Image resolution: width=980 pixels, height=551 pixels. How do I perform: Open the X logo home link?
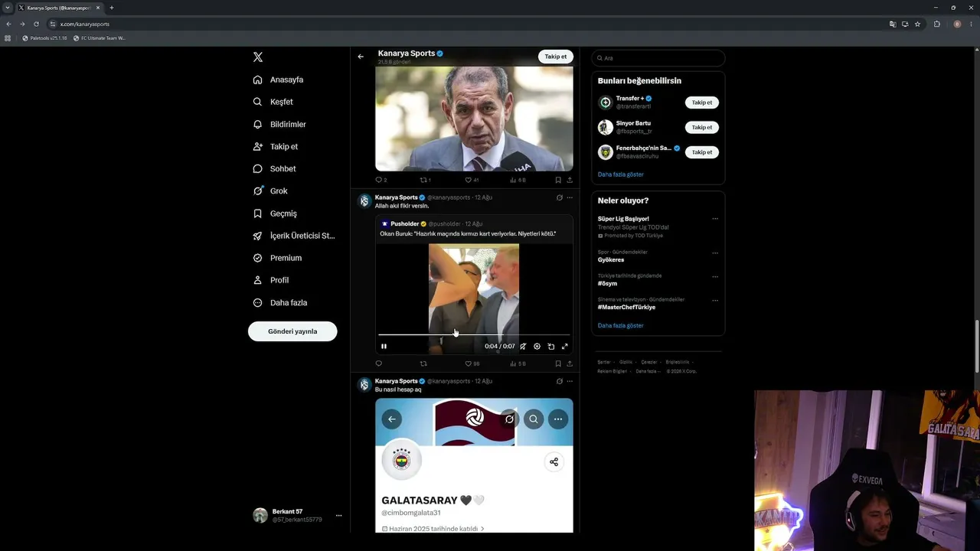258,57
